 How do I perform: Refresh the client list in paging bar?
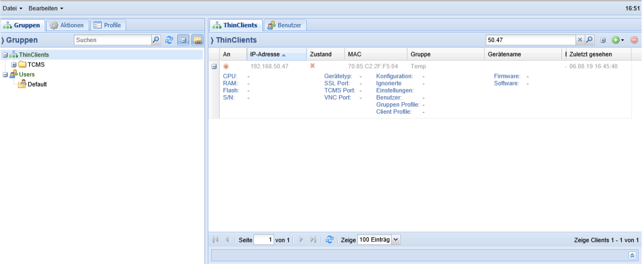[x=329, y=240]
